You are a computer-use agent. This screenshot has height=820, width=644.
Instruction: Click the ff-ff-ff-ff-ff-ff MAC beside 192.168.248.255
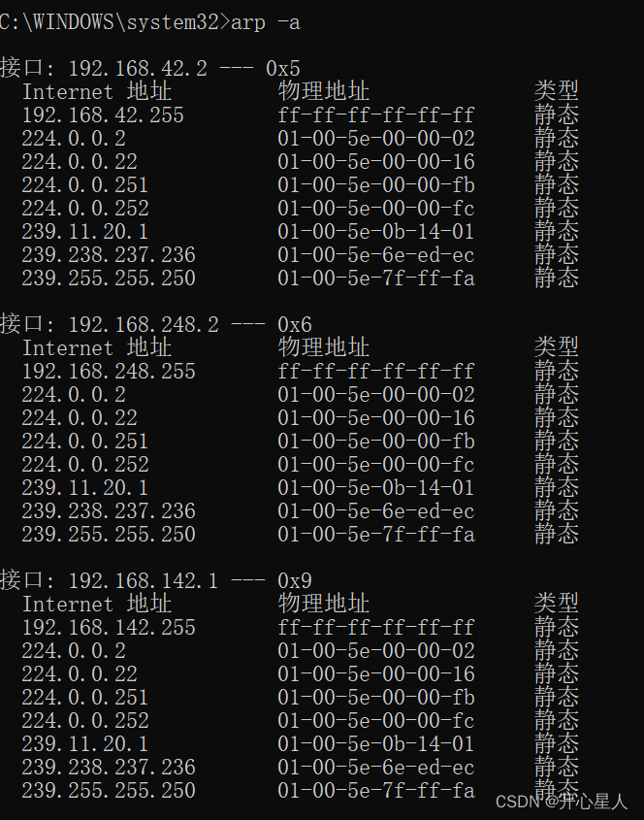(376, 372)
